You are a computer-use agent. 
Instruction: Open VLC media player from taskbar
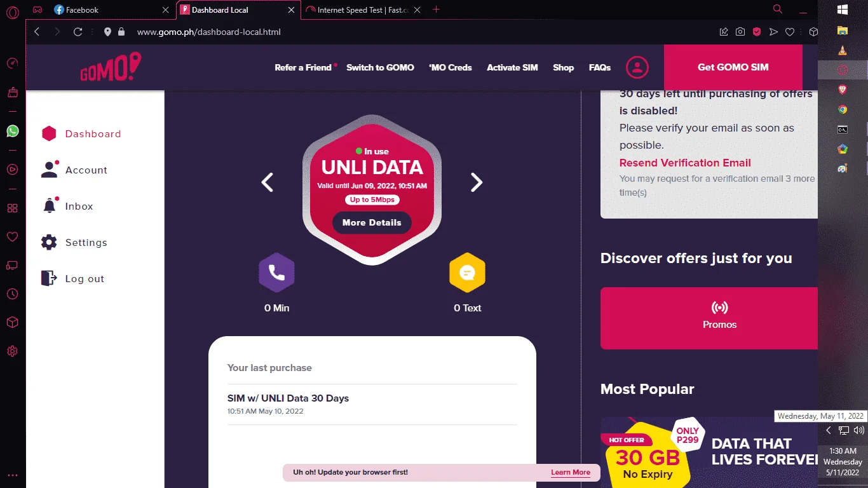point(843,50)
